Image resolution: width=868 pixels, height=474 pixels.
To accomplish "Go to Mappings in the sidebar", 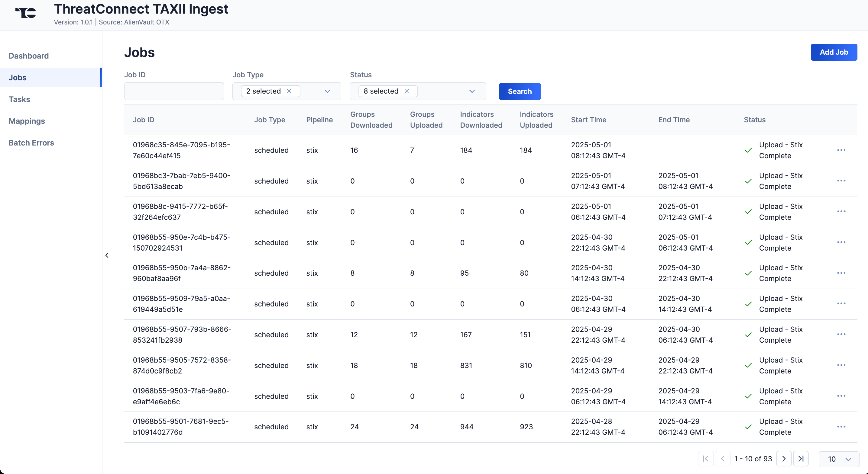I will [27, 121].
